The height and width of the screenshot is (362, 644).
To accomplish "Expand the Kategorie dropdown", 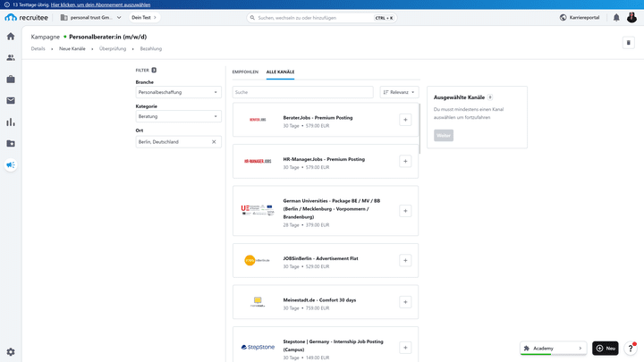I will 178,116.
